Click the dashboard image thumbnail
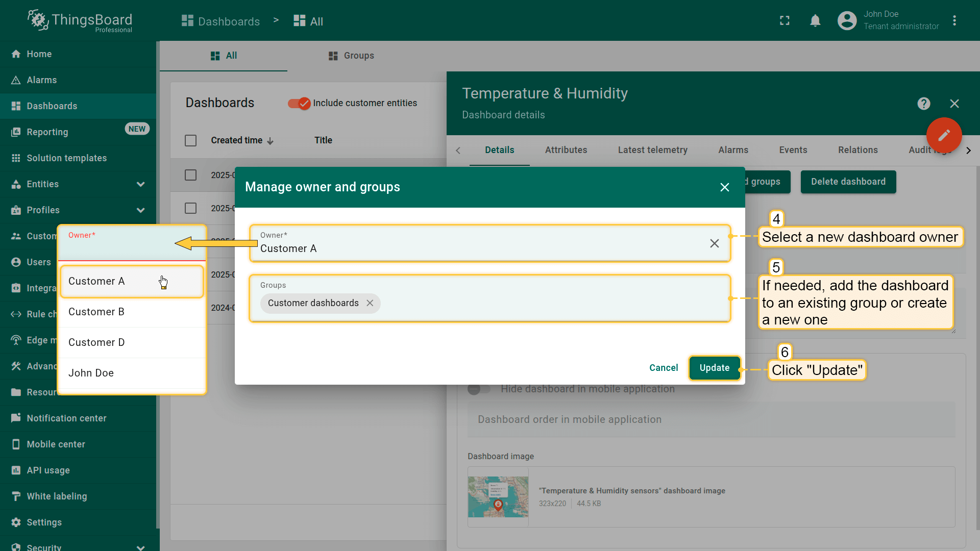980x551 pixels. (498, 497)
